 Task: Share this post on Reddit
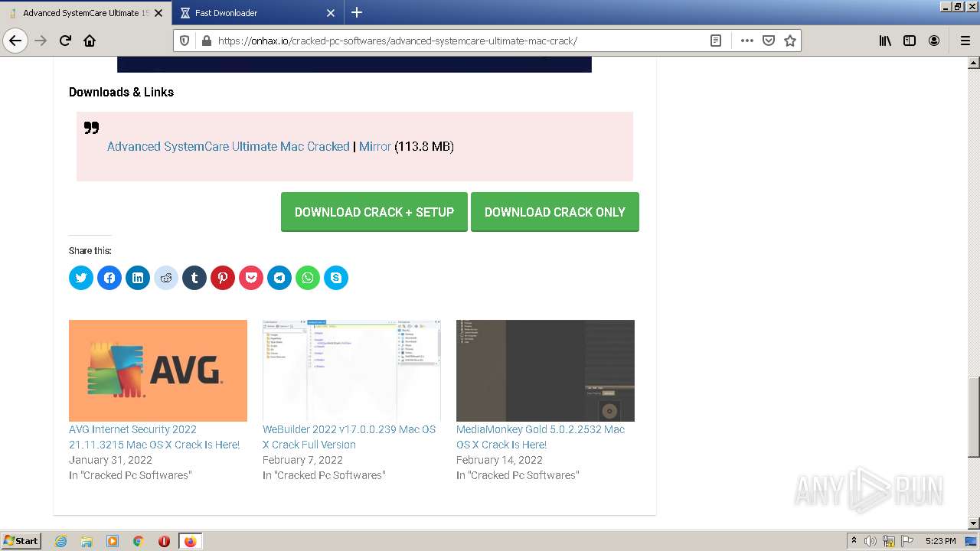point(166,278)
